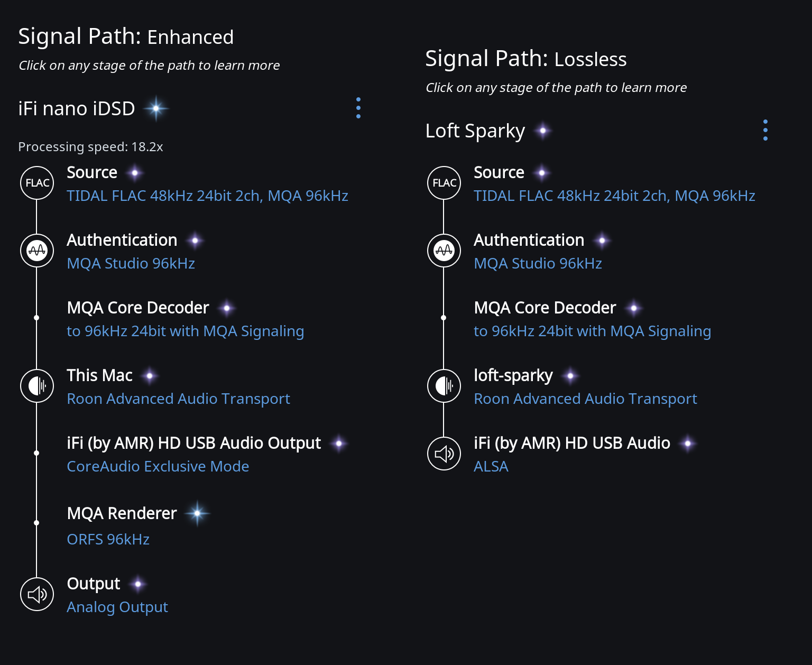The image size is (812, 665).
Task: Click the loft-sparky audio transport icon
Action: [444, 386]
